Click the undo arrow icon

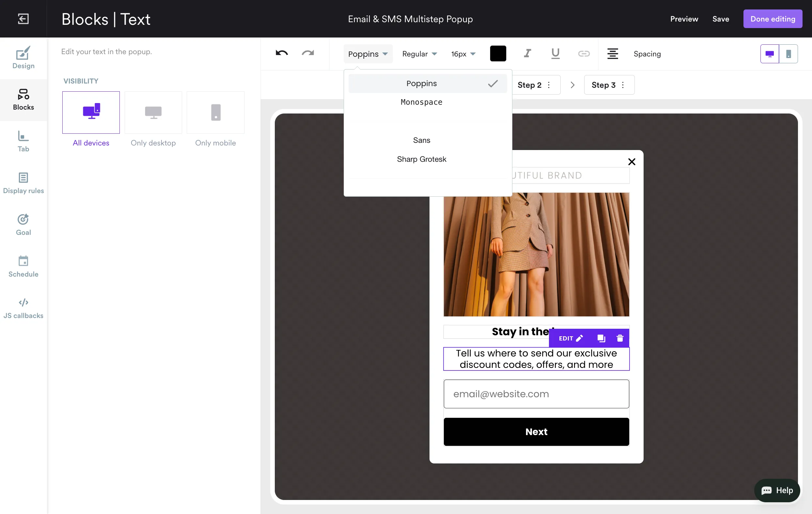282,53
